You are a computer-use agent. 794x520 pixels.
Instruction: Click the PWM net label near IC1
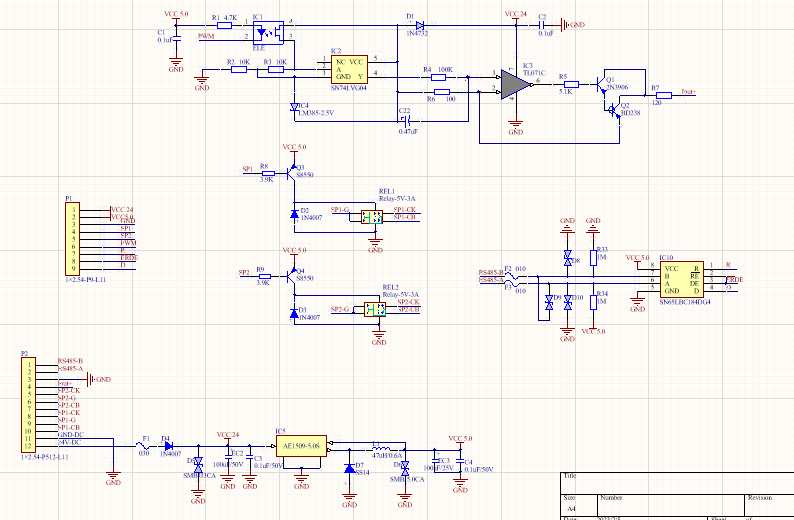pyautogui.click(x=206, y=36)
